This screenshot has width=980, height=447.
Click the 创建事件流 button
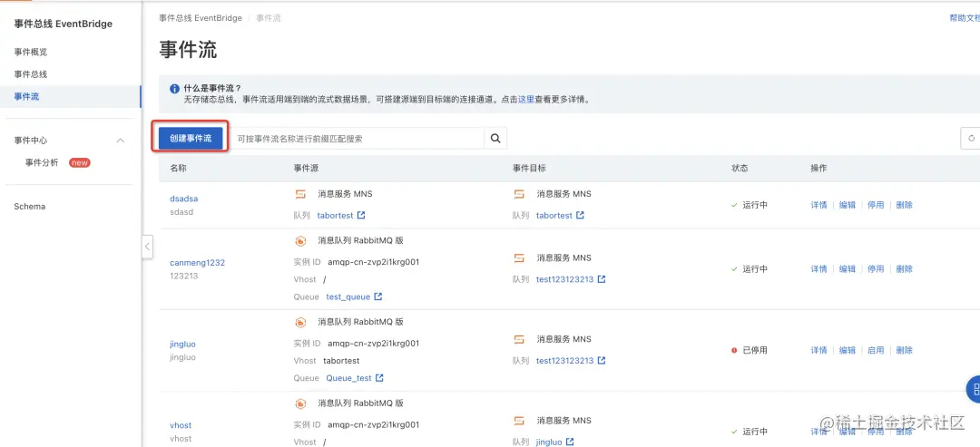pyautogui.click(x=191, y=139)
